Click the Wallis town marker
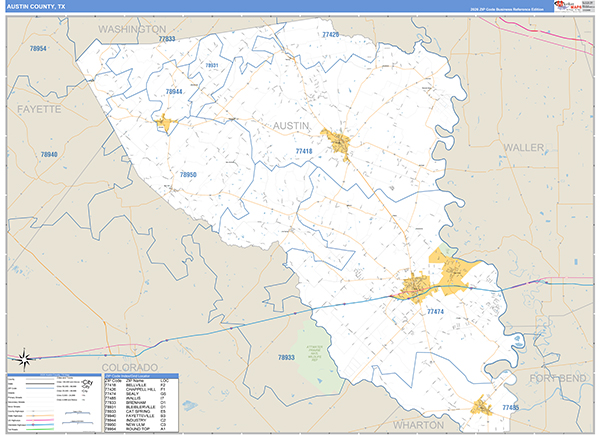 [481, 406]
